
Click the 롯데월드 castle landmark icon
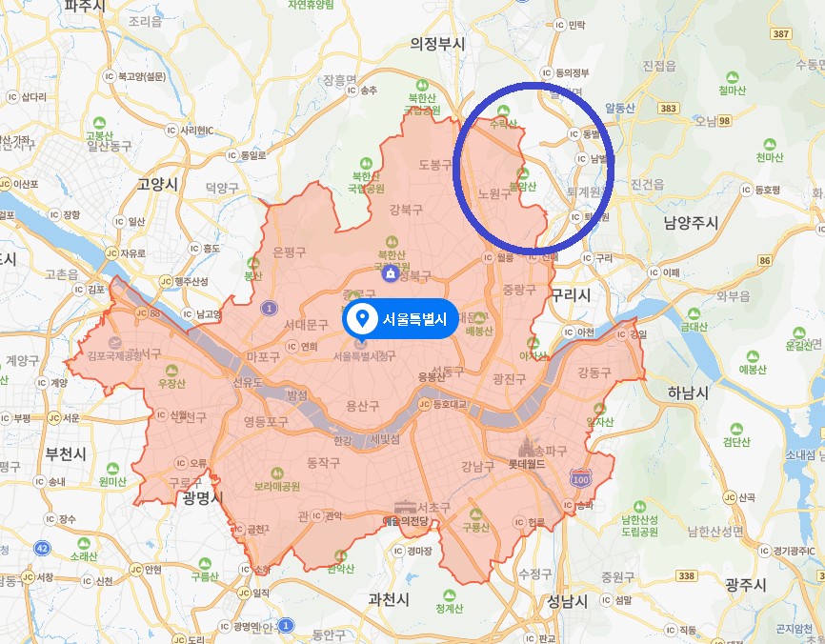(525, 448)
